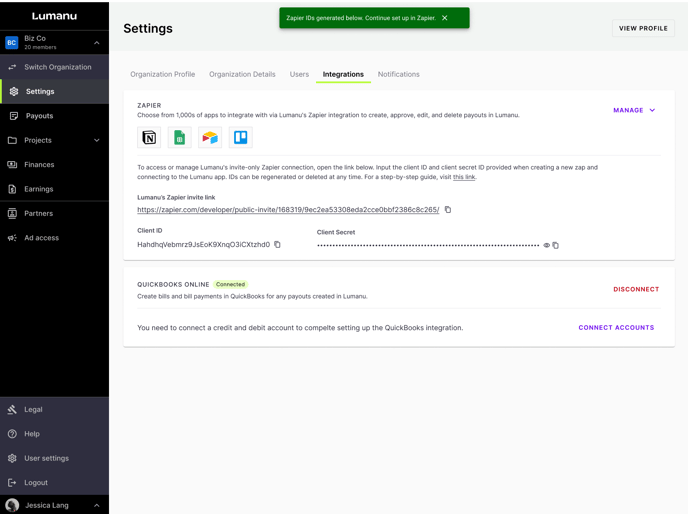688x514 pixels.
Task: Open the Organization Details tab
Action: click(x=242, y=74)
